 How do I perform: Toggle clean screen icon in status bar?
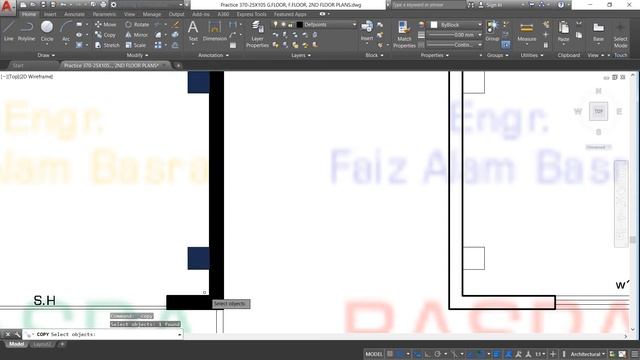(x=622, y=354)
